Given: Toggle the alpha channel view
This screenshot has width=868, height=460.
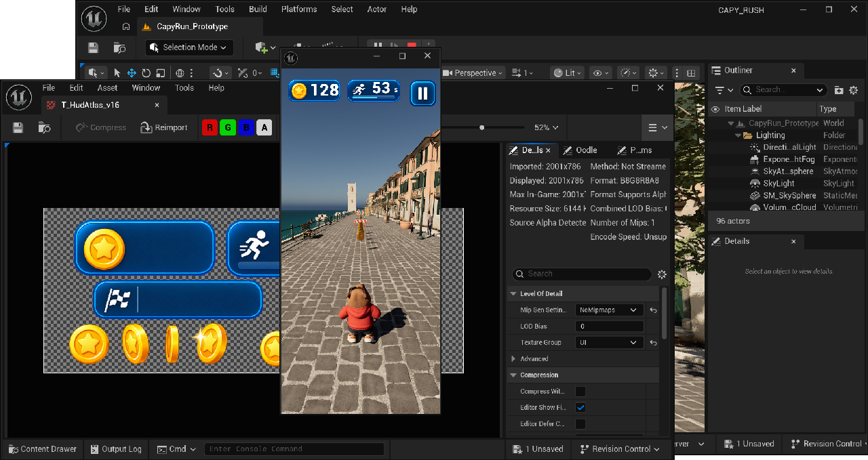Looking at the screenshot, I should click(x=265, y=127).
